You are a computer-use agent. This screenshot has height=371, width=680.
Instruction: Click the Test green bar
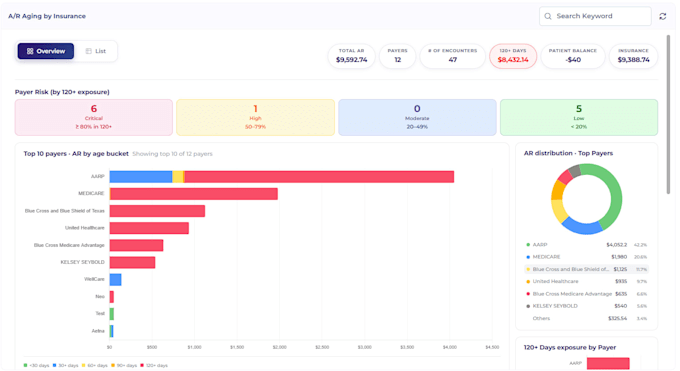[112, 314]
